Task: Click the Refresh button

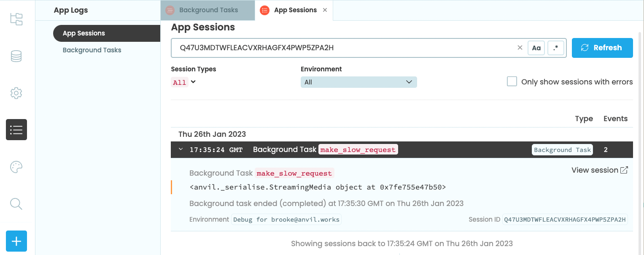Action: point(602,48)
